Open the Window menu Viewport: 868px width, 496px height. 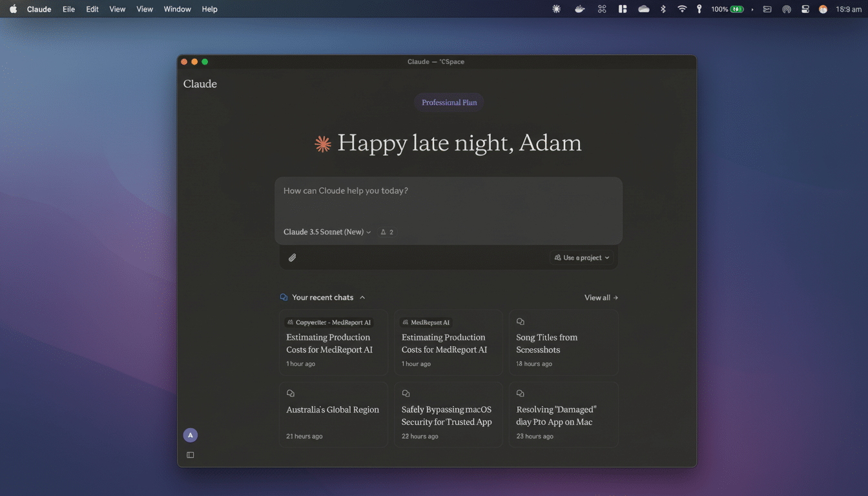pos(177,9)
